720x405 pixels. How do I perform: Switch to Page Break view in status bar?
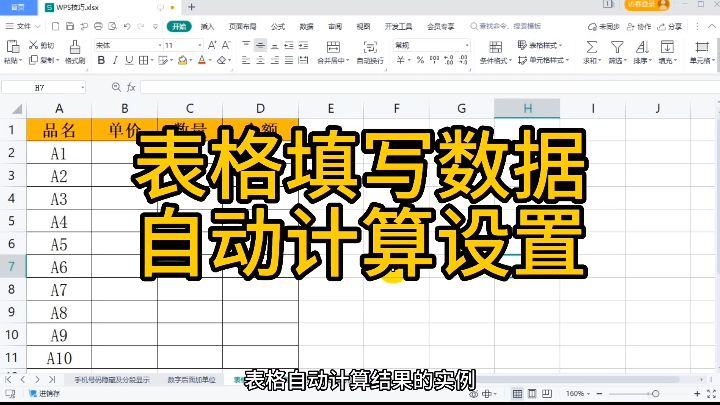point(547,394)
